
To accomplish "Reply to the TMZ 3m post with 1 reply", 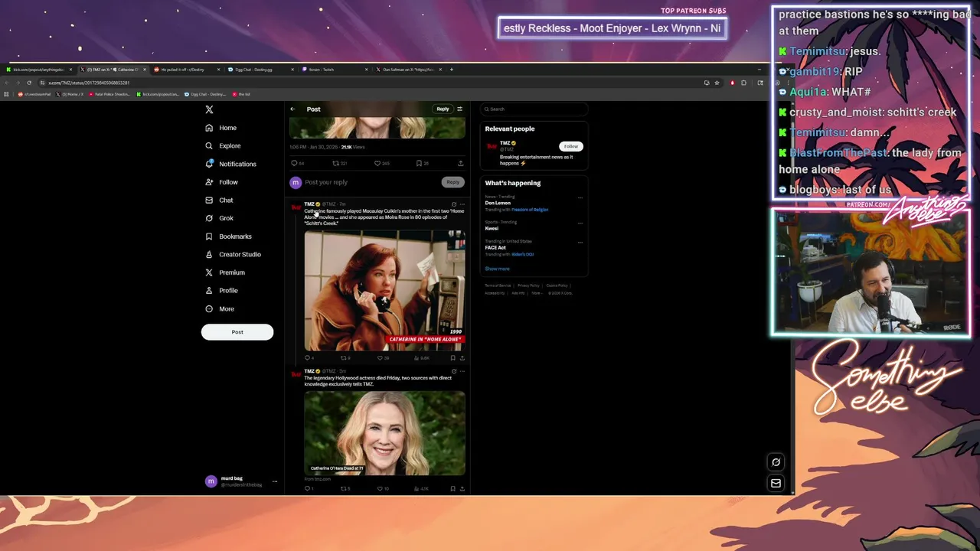I will [x=309, y=488].
